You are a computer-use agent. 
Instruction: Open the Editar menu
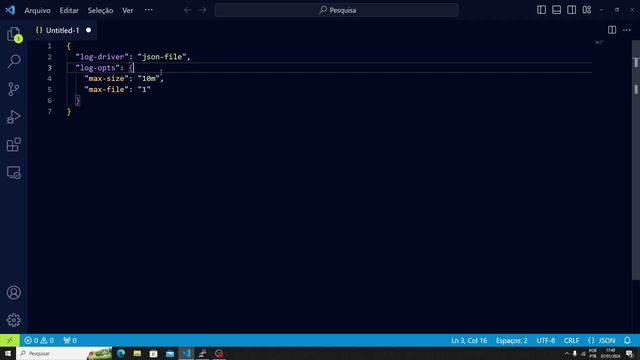(69, 11)
